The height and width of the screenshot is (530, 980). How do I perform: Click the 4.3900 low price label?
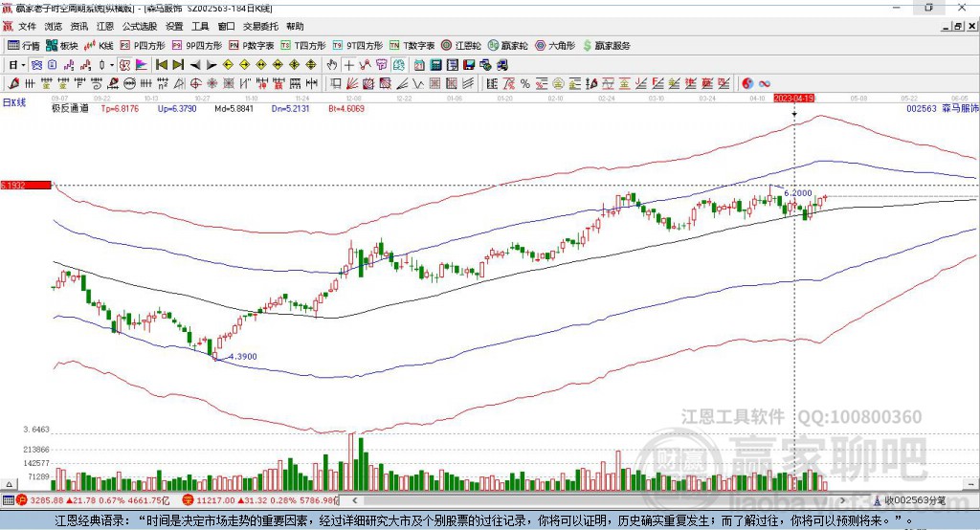pyautogui.click(x=242, y=357)
